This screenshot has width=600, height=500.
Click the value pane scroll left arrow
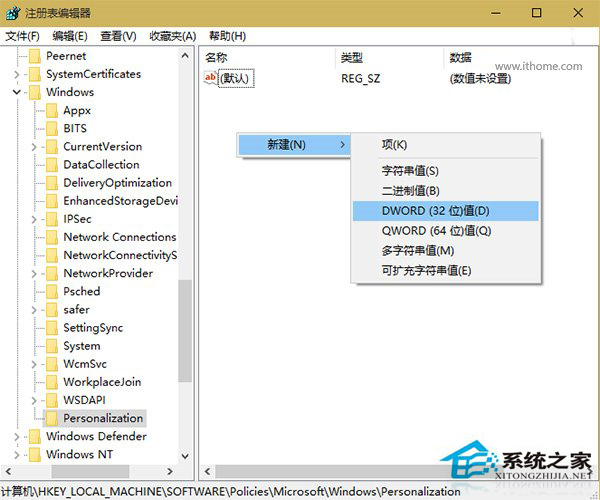(207, 472)
